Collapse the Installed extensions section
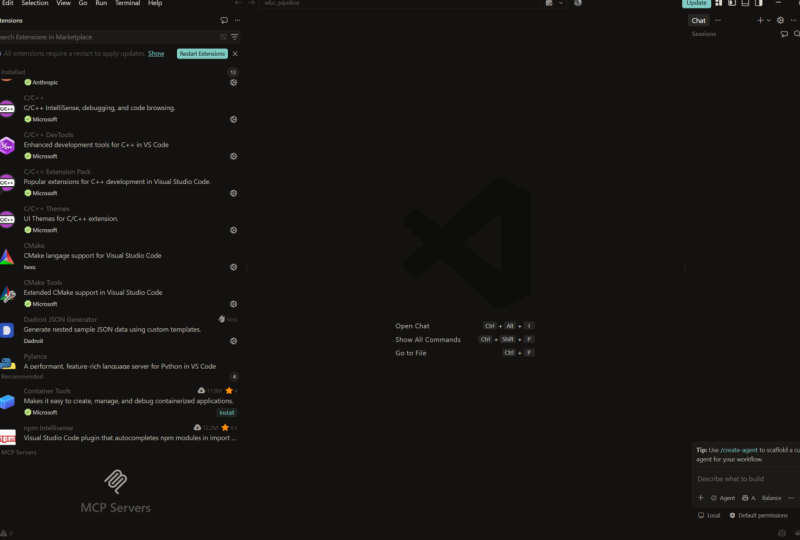Screen dimensions: 800x540 [120, 72]
